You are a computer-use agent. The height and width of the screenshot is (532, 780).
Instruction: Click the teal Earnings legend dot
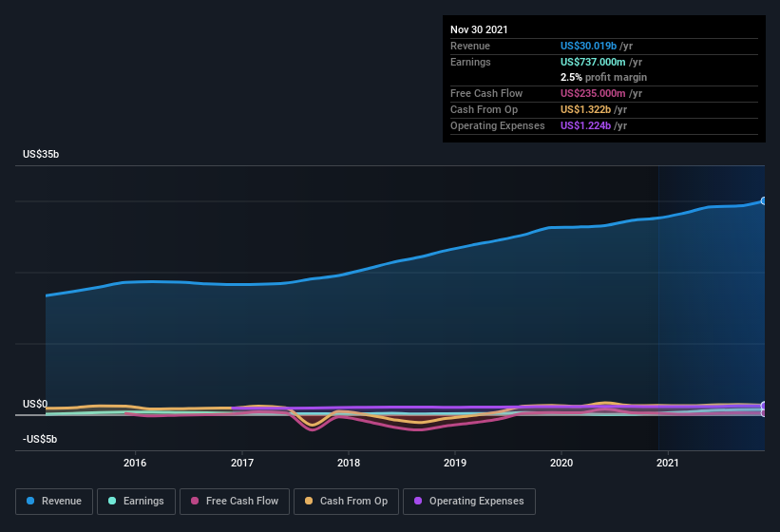click(112, 501)
